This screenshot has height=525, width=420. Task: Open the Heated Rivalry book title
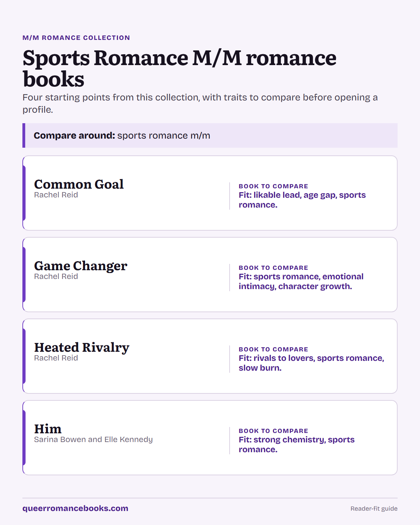[82, 348]
